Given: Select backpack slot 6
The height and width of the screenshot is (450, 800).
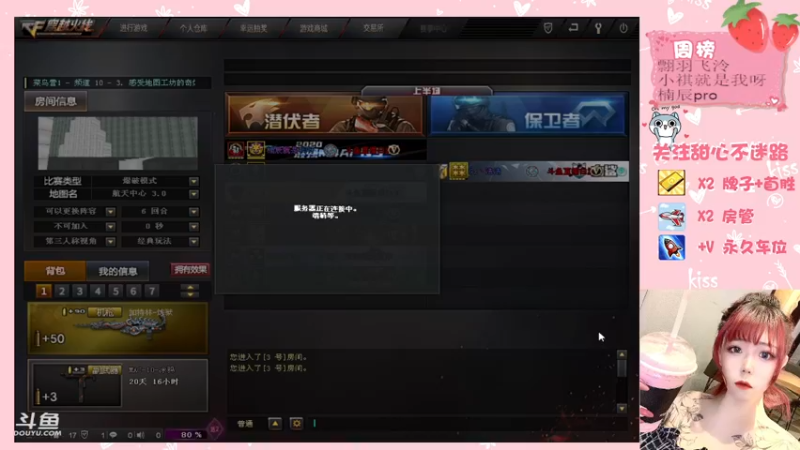Looking at the screenshot, I should [134, 291].
